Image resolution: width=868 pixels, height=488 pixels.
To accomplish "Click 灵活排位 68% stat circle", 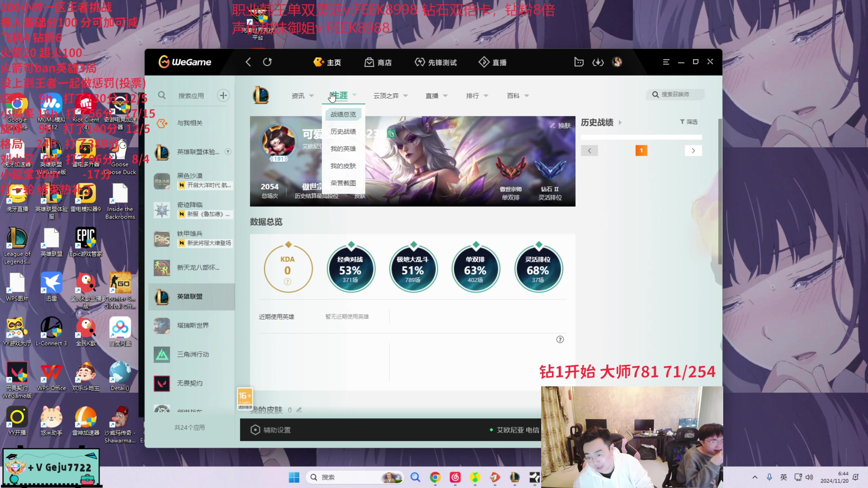I will click(x=538, y=269).
